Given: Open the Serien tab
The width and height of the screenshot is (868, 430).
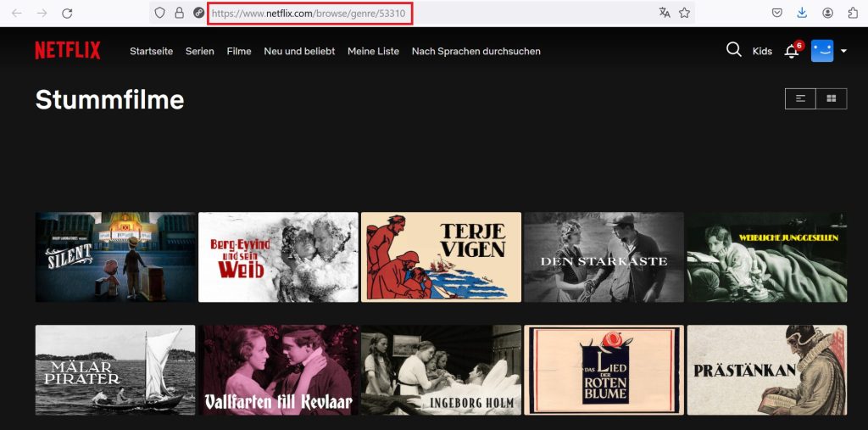Looking at the screenshot, I should pyautogui.click(x=200, y=51).
